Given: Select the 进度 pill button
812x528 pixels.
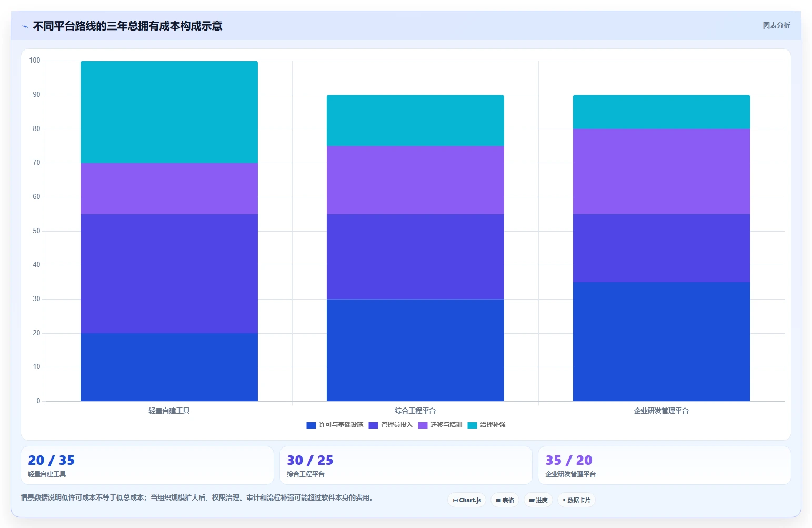Looking at the screenshot, I should (538, 500).
